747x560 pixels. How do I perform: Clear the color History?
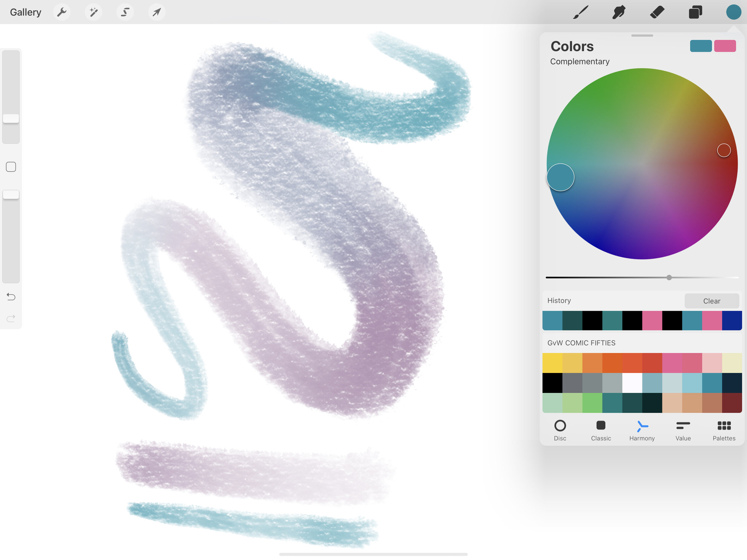pyautogui.click(x=711, y=301)
